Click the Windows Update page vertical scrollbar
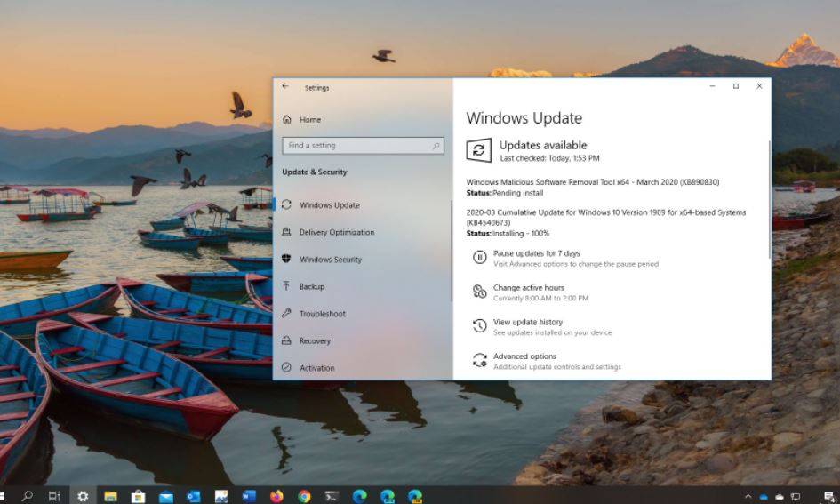This screenshot has width=840, height=504. pos(770,199)
